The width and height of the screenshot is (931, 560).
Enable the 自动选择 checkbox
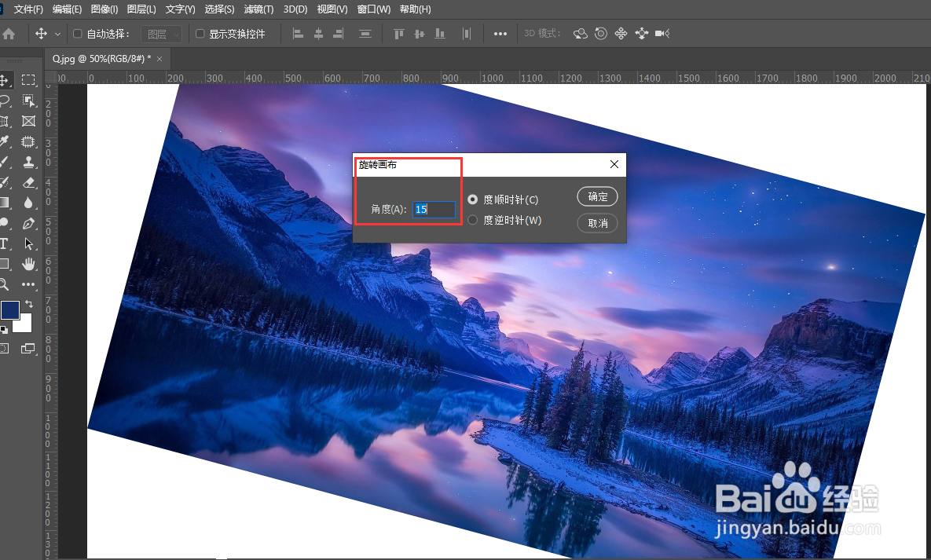click(77, 34)
